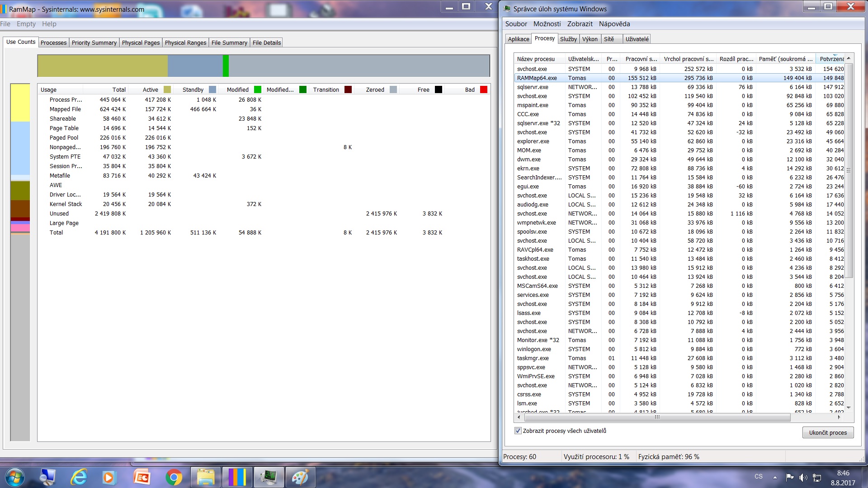Switch to Physical Pages tab
The width and height of the screenshot is (868, 488).
(141, 42)
